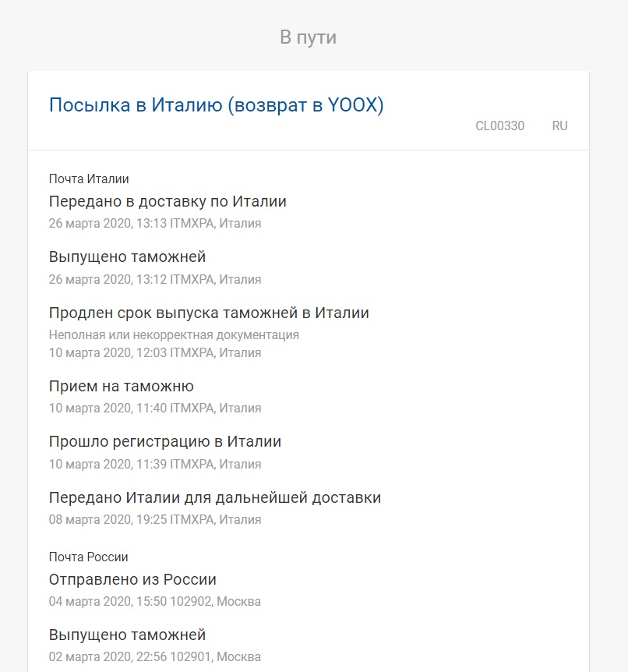Select 'Выпущено таможней' status under Почта Италии
Viewport: 628px width, 672px height.
[x=127, y=256]
